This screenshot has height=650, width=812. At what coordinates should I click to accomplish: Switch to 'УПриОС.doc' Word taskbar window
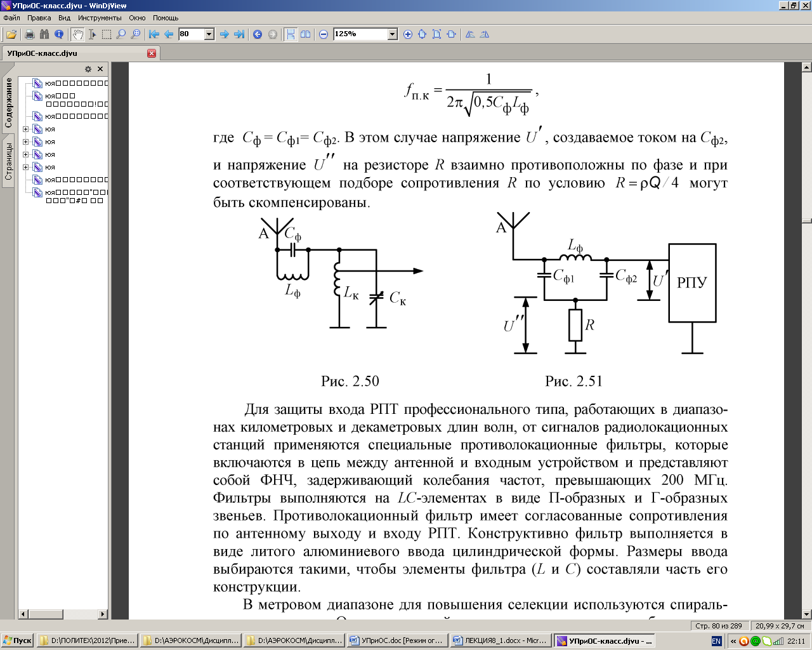coord(396,641)
